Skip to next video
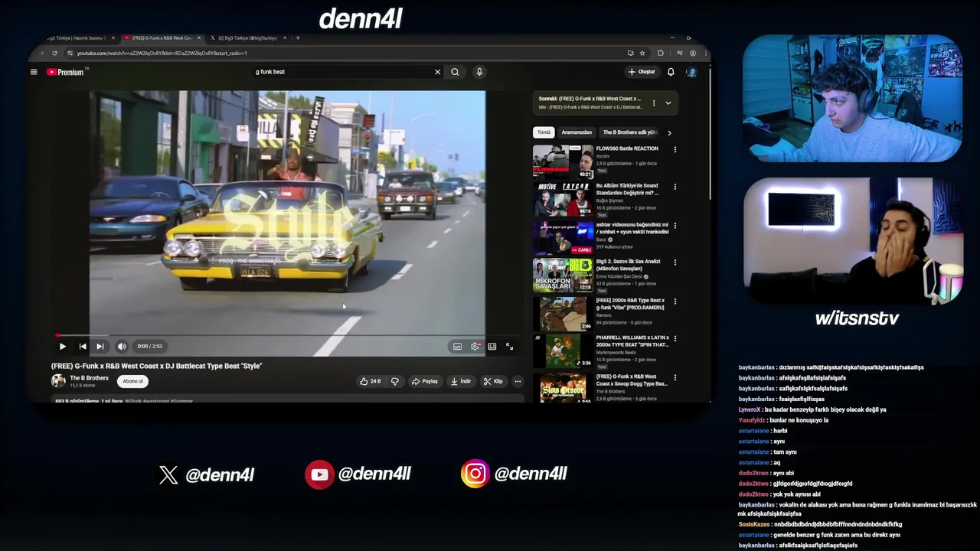The image size is (980, 551). (100, 347)
